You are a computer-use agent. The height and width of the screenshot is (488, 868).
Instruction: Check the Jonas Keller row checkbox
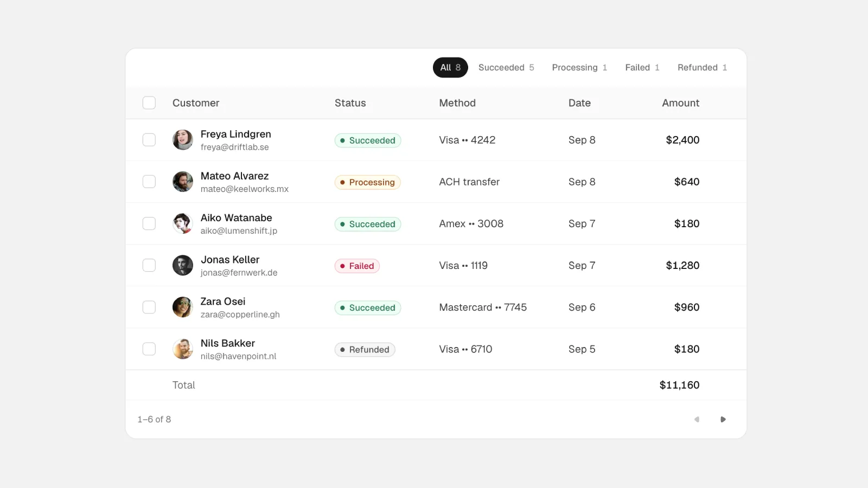click(149, 265)
